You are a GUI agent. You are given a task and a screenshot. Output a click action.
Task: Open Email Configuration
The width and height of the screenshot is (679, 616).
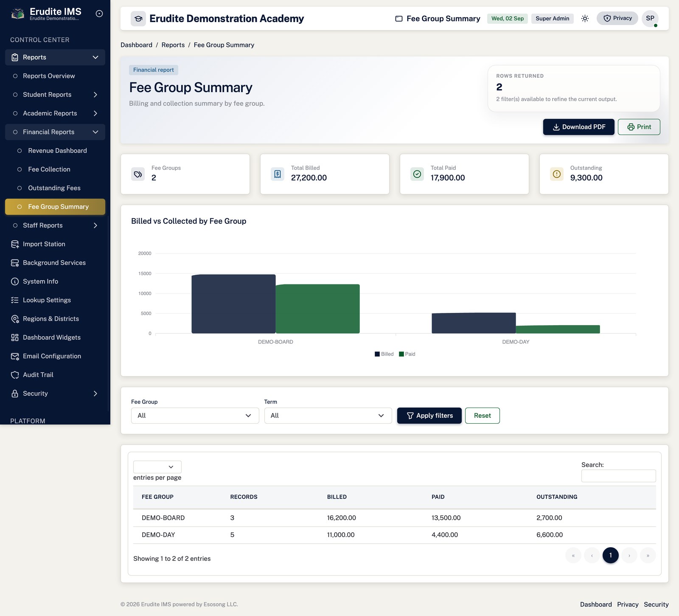pos(55,356)
